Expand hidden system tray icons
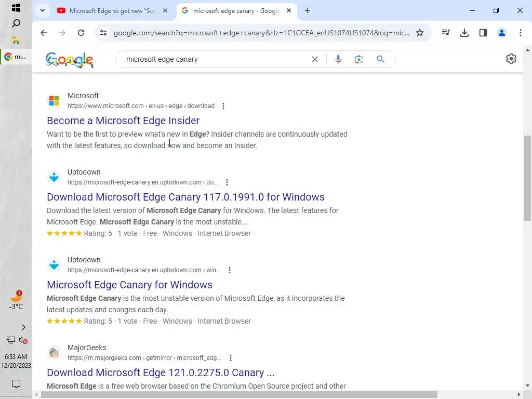 (x=23, y=327)
